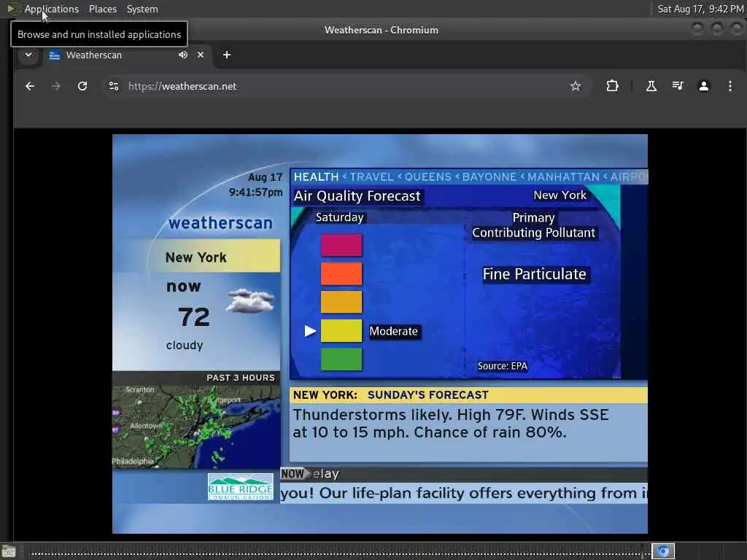Click the Blue Ridge Communications logo
Screen dimensions: 747x560
[241, 486]
